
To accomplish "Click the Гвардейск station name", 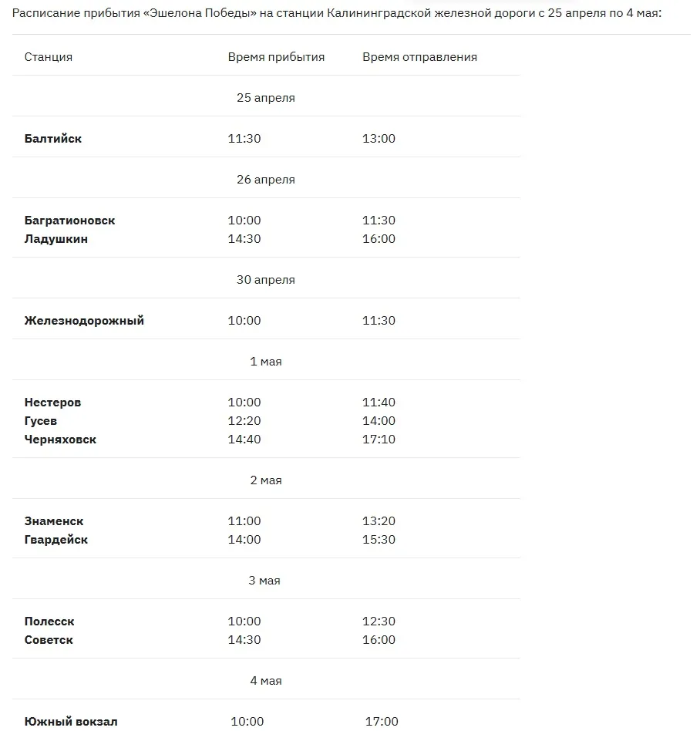I will click(x=56, y=540).
